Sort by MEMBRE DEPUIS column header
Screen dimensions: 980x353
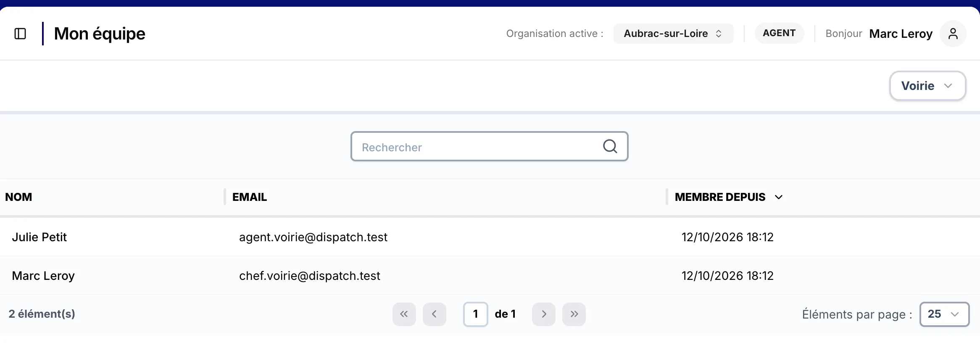coord(720,197)
